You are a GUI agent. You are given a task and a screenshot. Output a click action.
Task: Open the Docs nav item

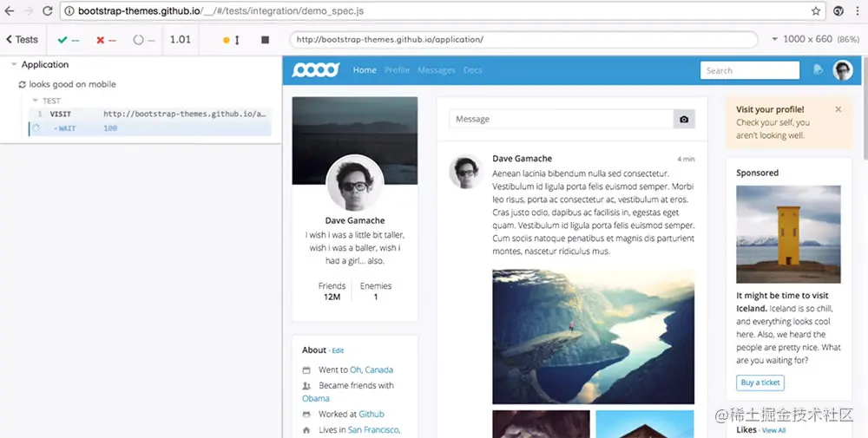(x=473, y=70)
